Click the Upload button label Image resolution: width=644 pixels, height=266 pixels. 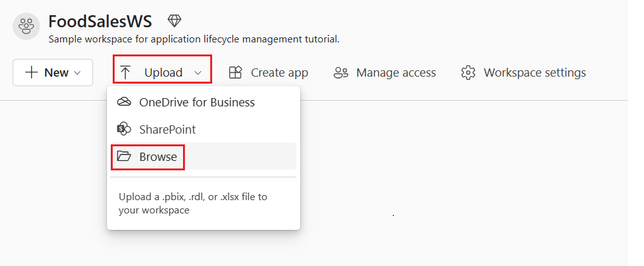coord(163,73)
